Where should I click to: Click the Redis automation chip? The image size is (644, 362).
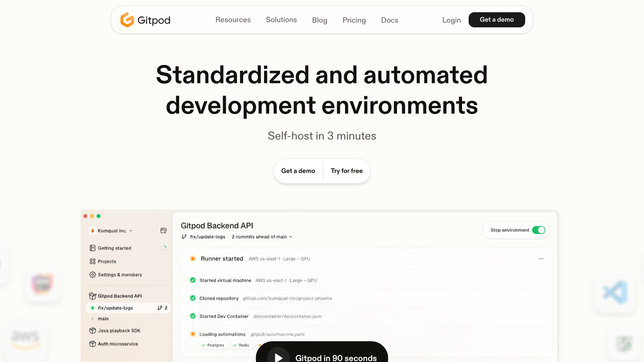[241, 345]
